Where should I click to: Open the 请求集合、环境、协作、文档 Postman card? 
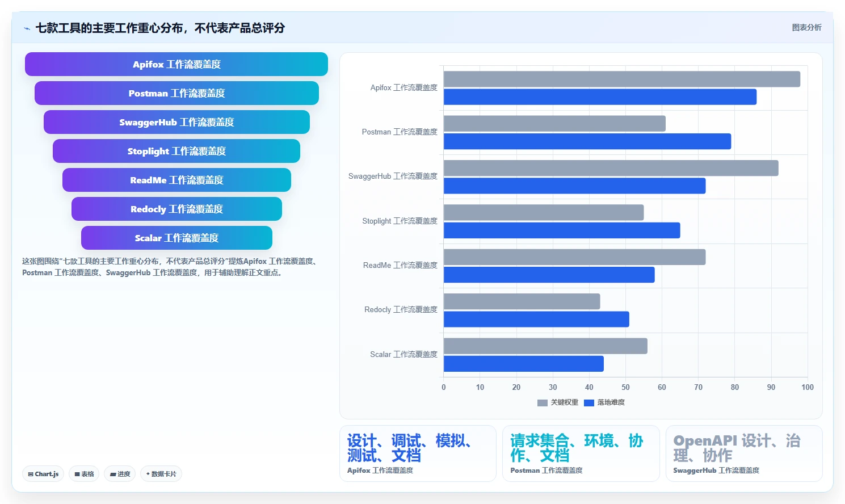[581, 453]
